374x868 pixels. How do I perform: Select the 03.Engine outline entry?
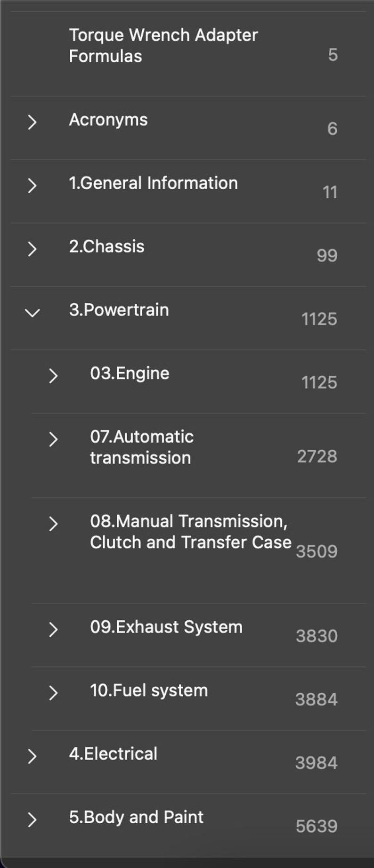(130, 373)
